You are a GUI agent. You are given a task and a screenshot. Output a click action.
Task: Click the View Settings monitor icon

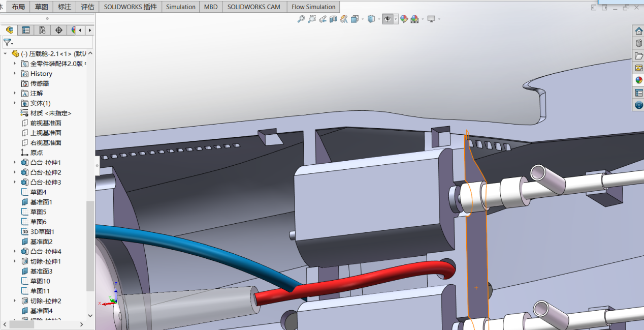coord(431,19)
